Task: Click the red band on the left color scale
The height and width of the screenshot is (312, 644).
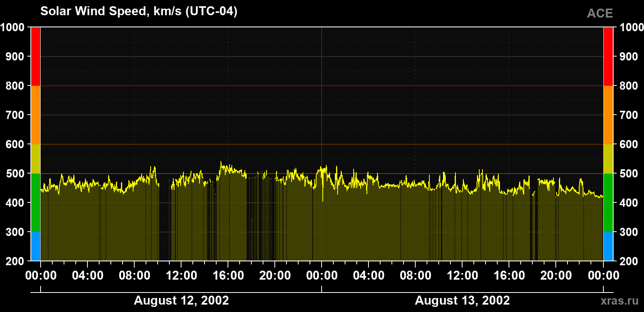Action: point(36,57)
